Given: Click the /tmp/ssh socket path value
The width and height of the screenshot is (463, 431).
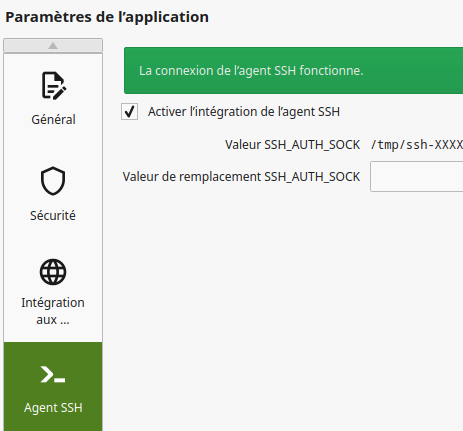Looking at the screenshot, I should 417,145.
